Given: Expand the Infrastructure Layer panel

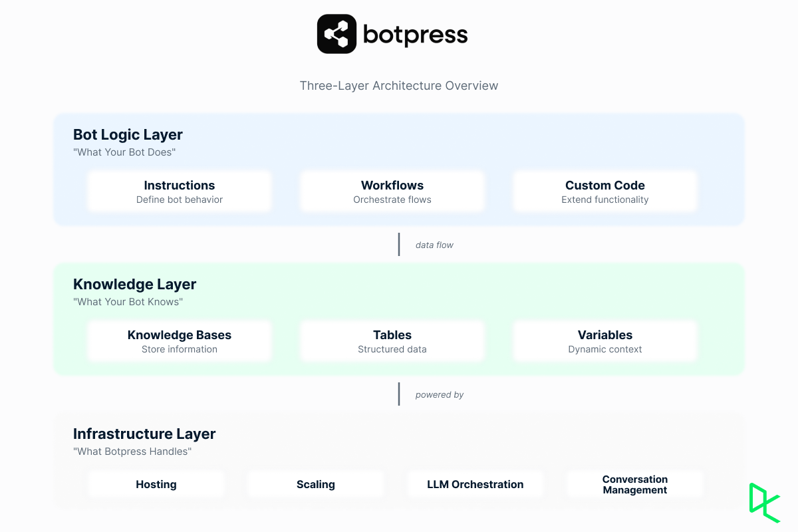Looking at the screenshot, I should 144,434.
